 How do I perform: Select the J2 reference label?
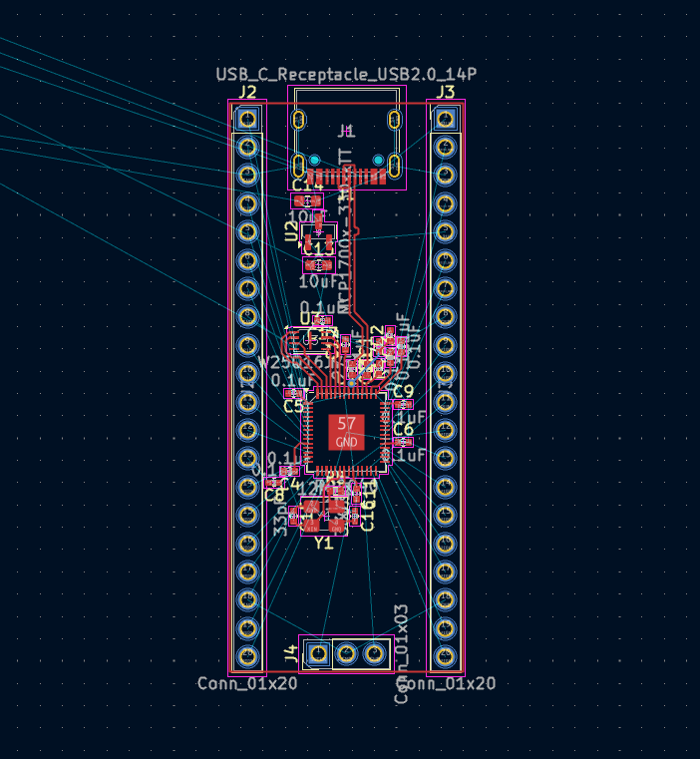coord(246,93)
